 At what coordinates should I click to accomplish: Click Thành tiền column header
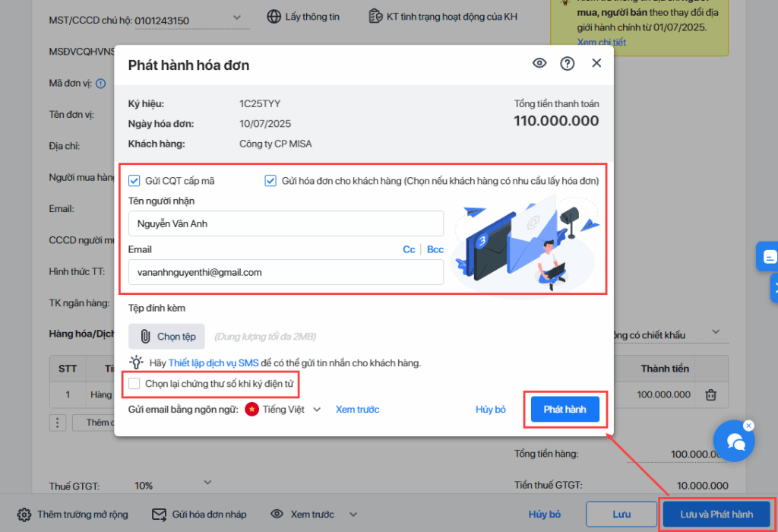(665, 369)
